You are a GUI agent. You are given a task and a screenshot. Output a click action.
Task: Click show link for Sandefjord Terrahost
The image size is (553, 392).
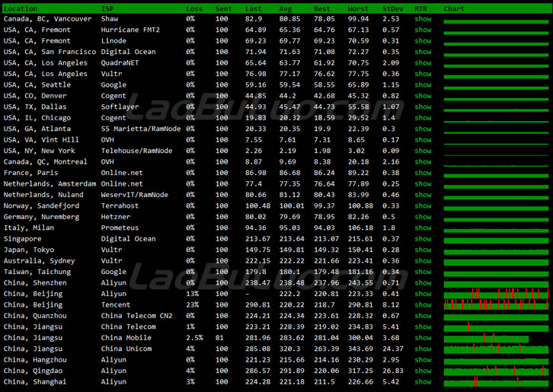point(423,206)
